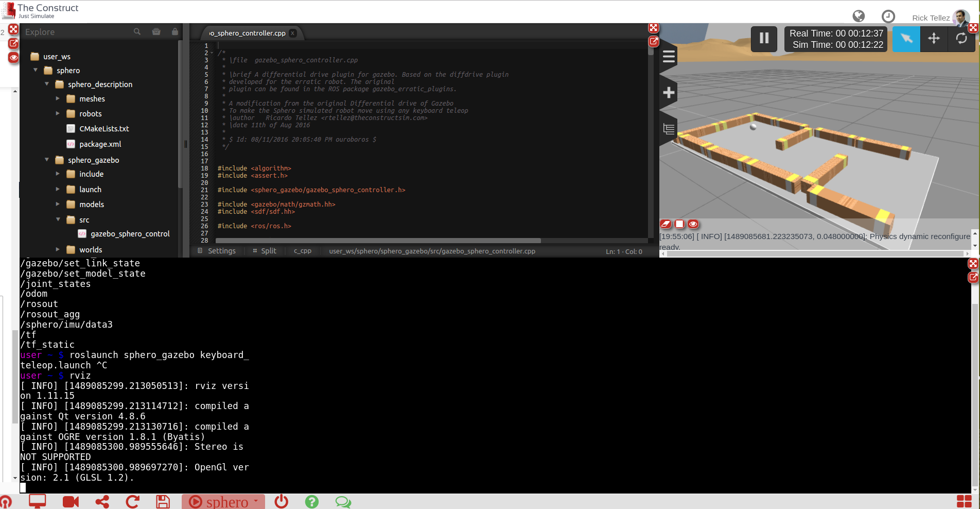Screen dimensions: 980x509
Task: Toggle the lock icon in Explore panel
Action: [x=175, y=32]
